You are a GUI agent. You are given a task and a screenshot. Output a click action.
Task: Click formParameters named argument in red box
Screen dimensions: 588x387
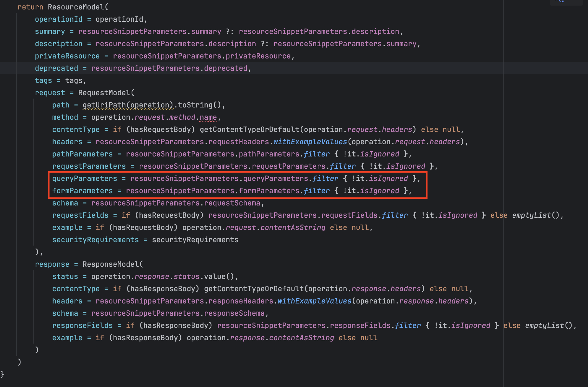82,191
